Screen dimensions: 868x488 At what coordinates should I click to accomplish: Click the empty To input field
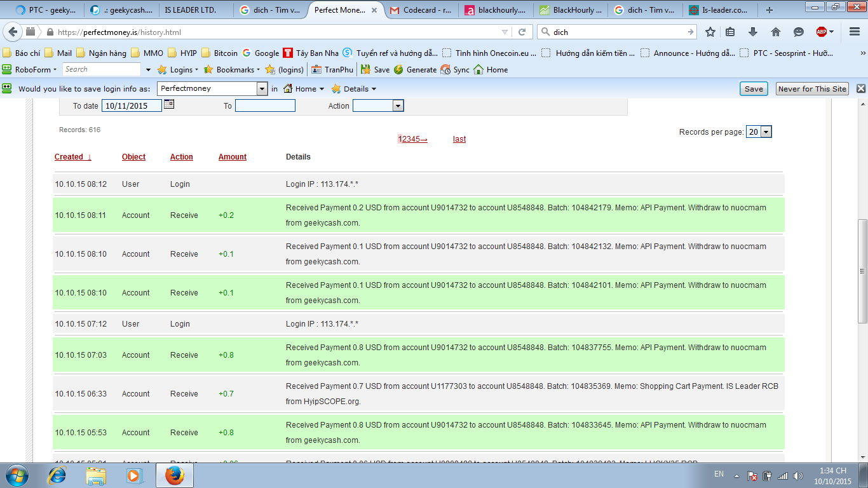pyautogui.click(x=265, y=106)
